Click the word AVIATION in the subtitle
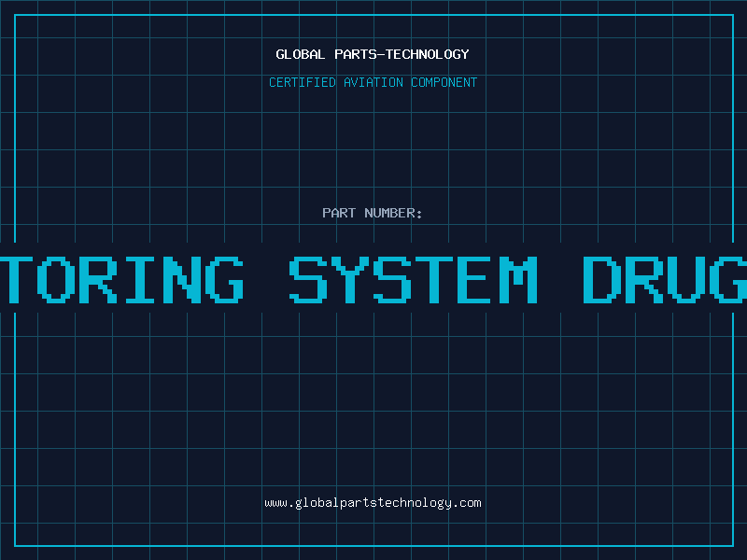This screenshot has width=747, height=560. pos(373,82)
